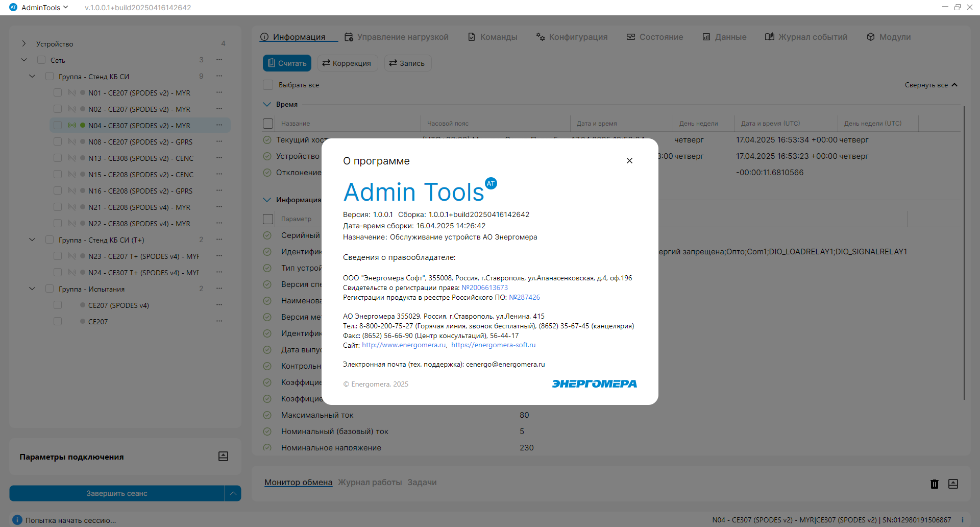Open more-options for N02 - CE207

coord(219,109)
